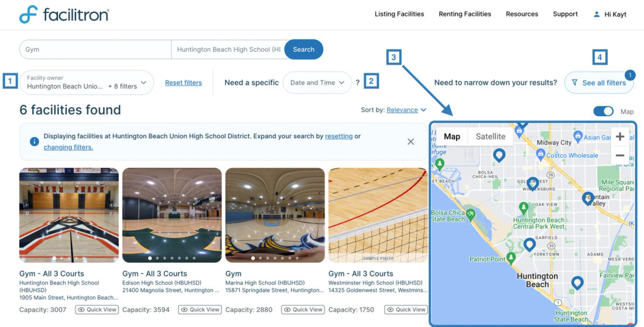Select the facility marker southeast of Huntington Beach
Viewport: 644px width, 327px height.
(x=577, y=282)
